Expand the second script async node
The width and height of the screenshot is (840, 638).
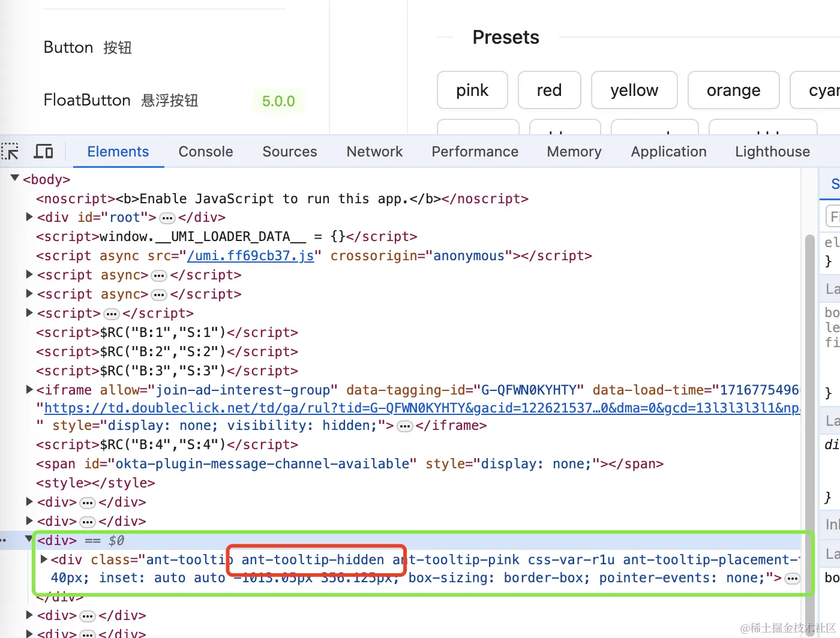[x=29, y=293]
